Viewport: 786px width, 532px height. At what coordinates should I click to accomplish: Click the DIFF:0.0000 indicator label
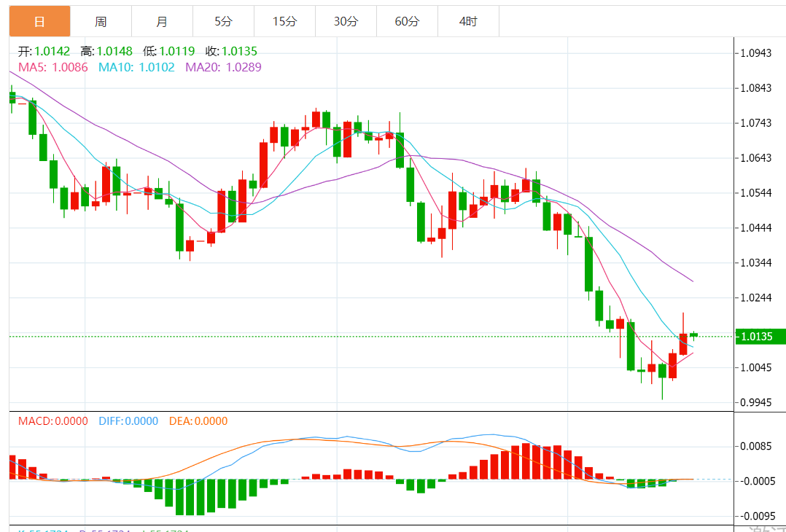tap(128, 420)
